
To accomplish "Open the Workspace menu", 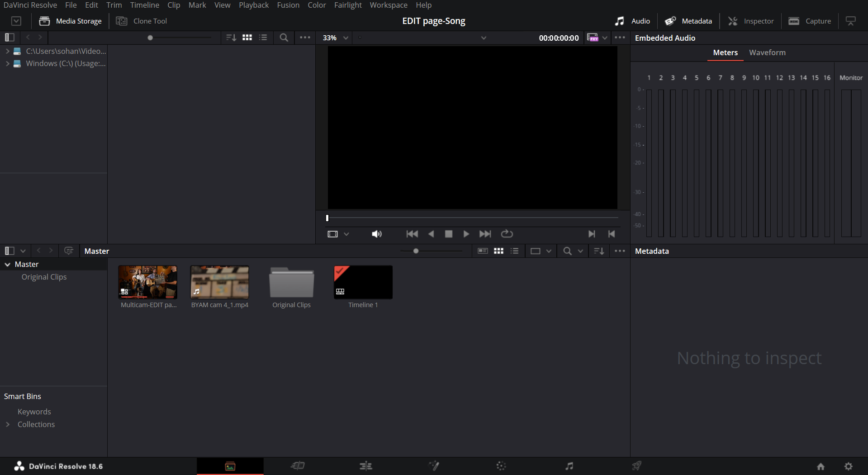I will pos(388,5).
